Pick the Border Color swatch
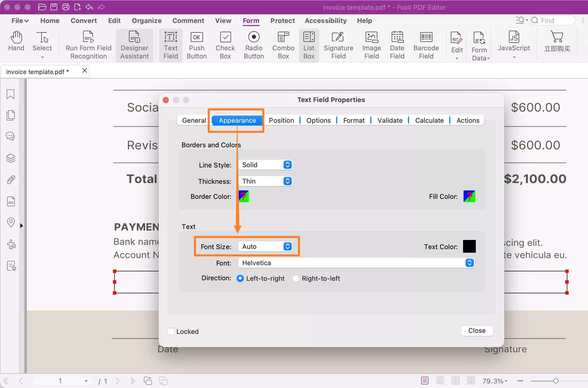Image resolution: width=588 pixels, height=388 pixels. pos(244,196)
